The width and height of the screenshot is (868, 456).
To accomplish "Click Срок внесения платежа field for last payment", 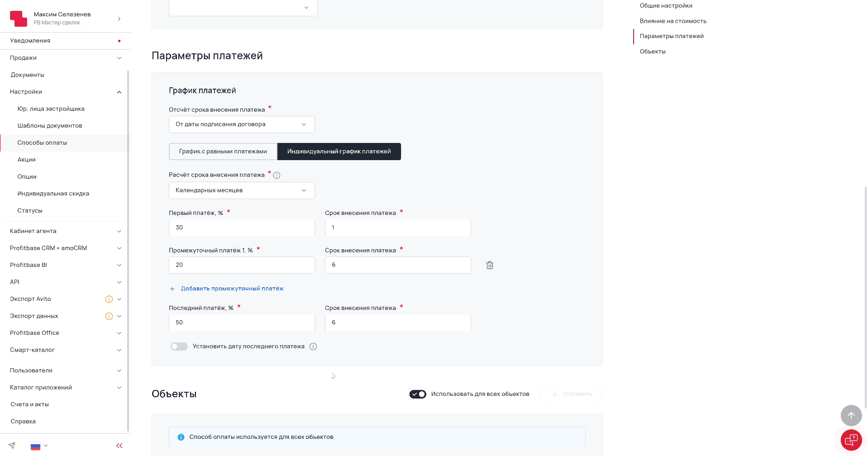I will (x=398, y=323).
